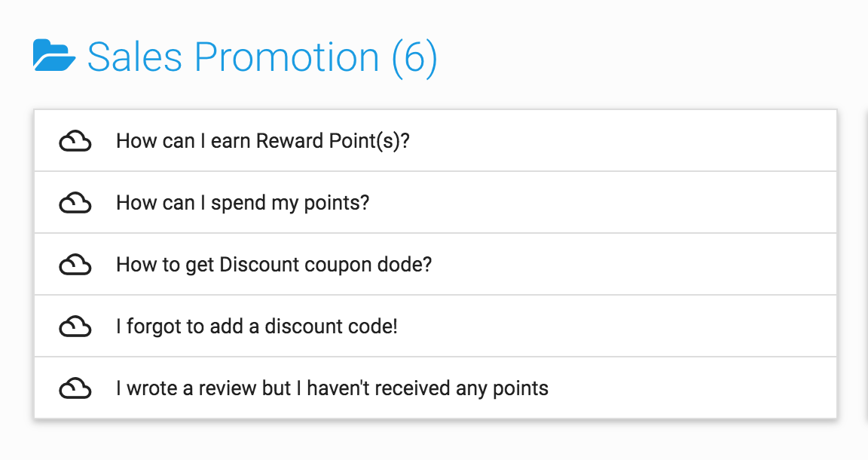
Task: Open "How to get Discount coupon dode?" article
Action: [x=274, y=265]
